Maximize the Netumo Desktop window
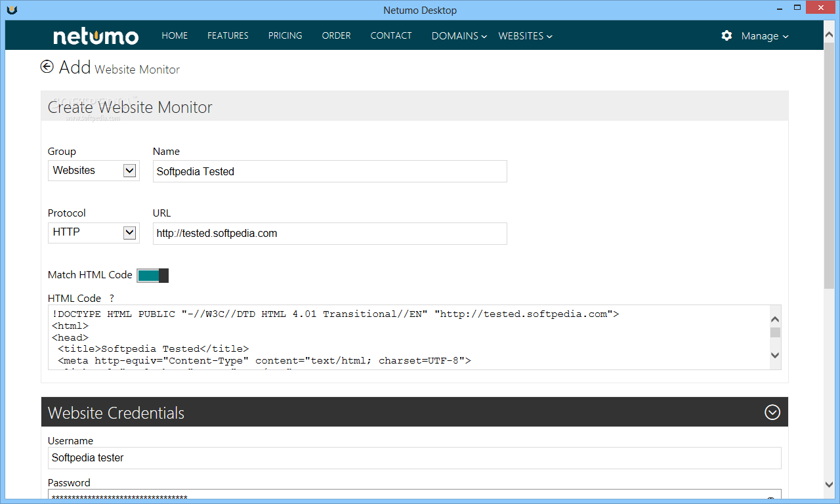840x504 pixels. coord(797,8)
